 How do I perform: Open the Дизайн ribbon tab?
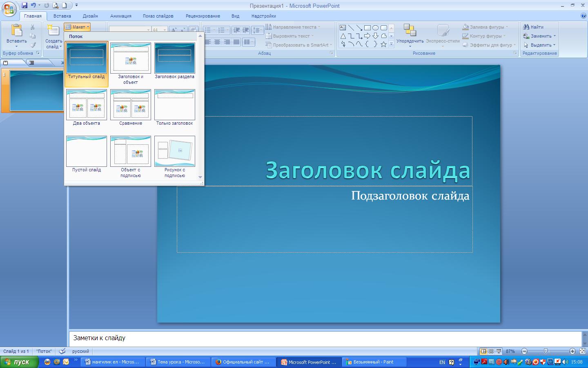(90, 16)
